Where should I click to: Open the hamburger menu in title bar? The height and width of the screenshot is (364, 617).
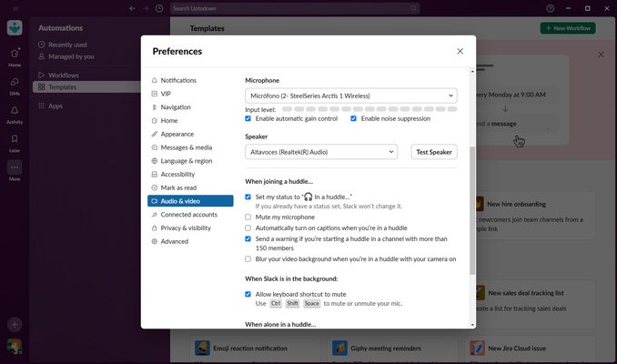pyautogui.click(x=15, y=8)
